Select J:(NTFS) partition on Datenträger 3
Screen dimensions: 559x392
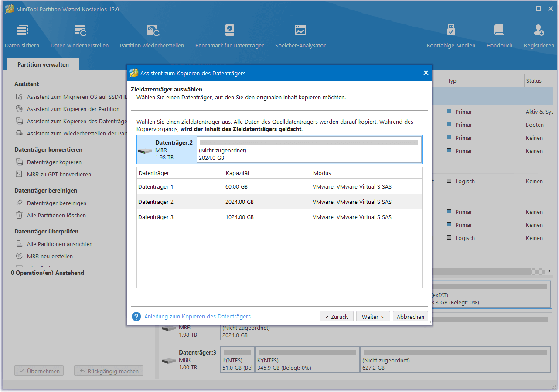238,359
